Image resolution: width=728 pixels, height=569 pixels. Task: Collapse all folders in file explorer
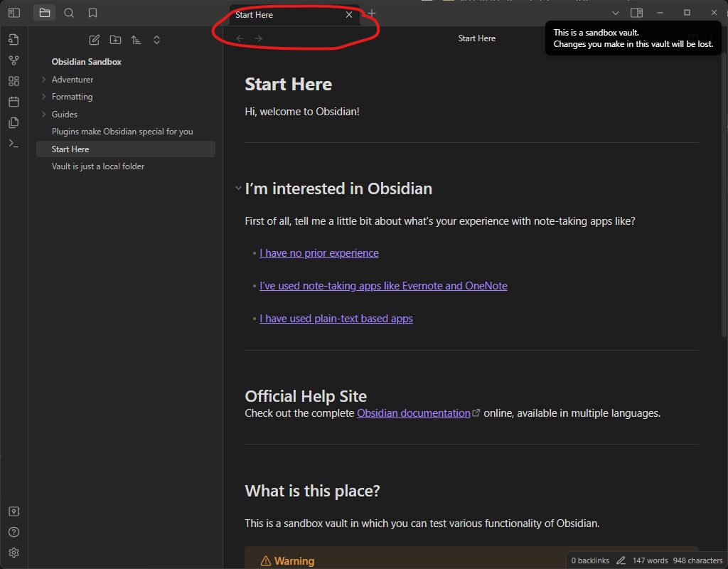click(156, 40)
